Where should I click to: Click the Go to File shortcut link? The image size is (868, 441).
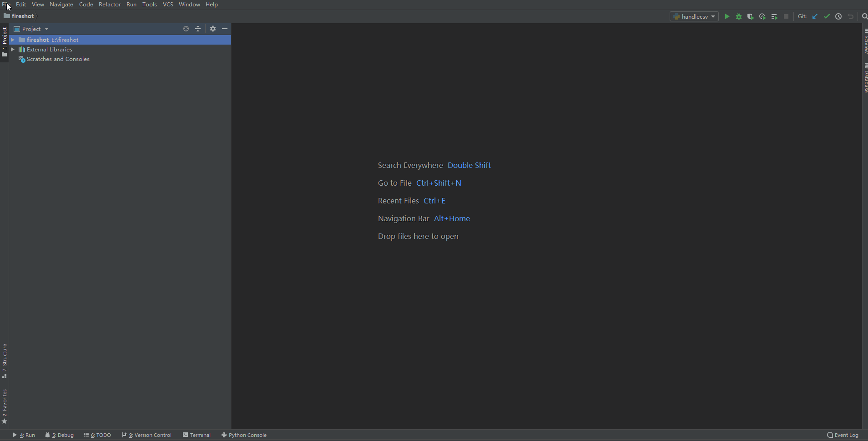(439, 182)
